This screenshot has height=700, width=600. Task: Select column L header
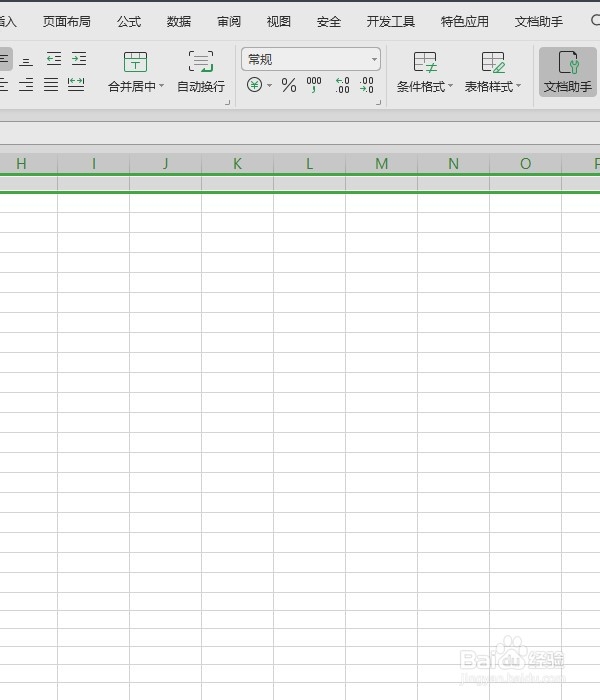coord(310,164)
